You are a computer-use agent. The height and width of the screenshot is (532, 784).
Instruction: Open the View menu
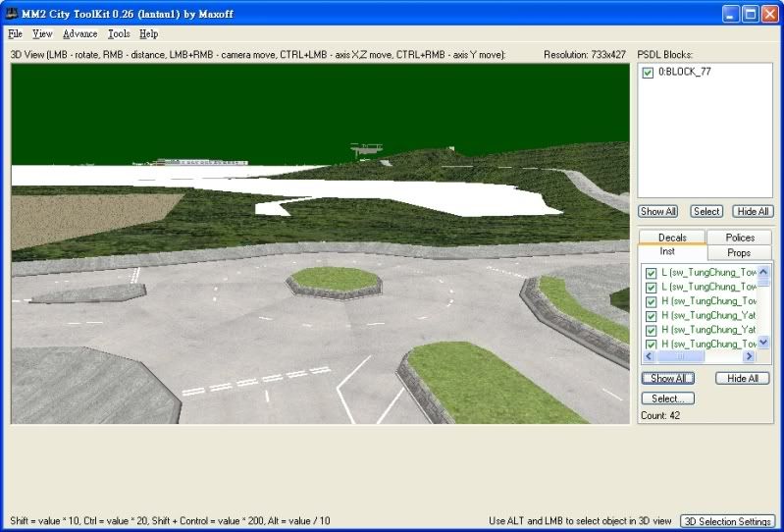tap(42, 33)
